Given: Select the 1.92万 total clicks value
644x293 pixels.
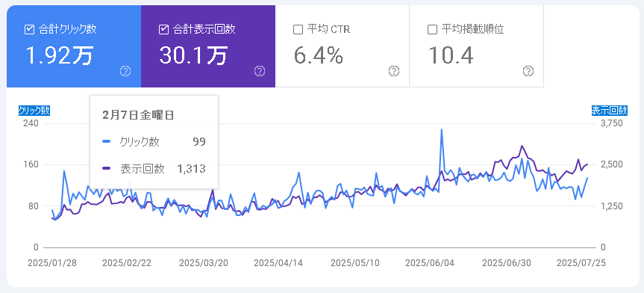Looking at the screenshot, I should tap(59, 55).
